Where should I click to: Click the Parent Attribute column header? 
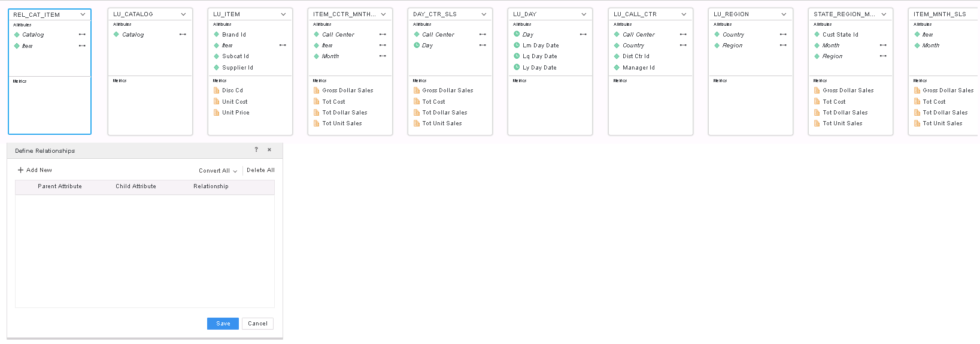click(x=60, y=186)
